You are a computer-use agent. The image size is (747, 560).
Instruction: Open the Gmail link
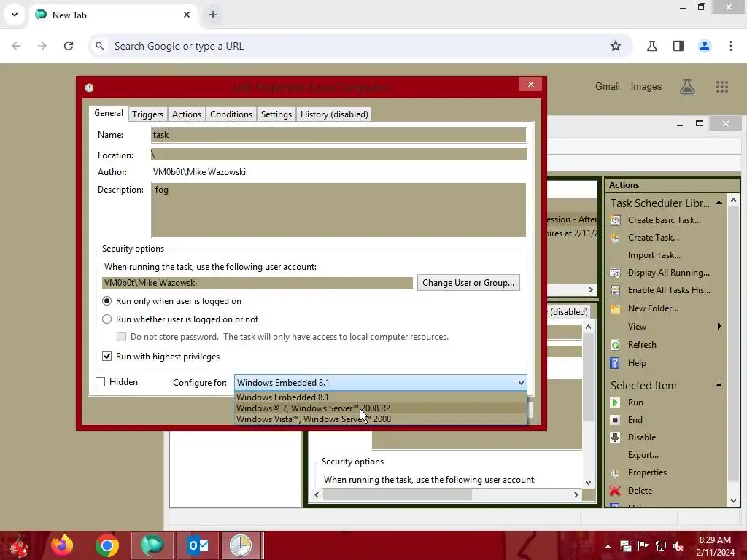(607, 86)
